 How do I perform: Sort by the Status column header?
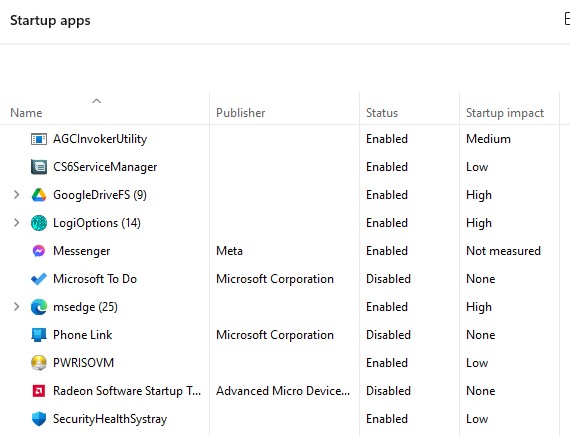pos(382,113)
